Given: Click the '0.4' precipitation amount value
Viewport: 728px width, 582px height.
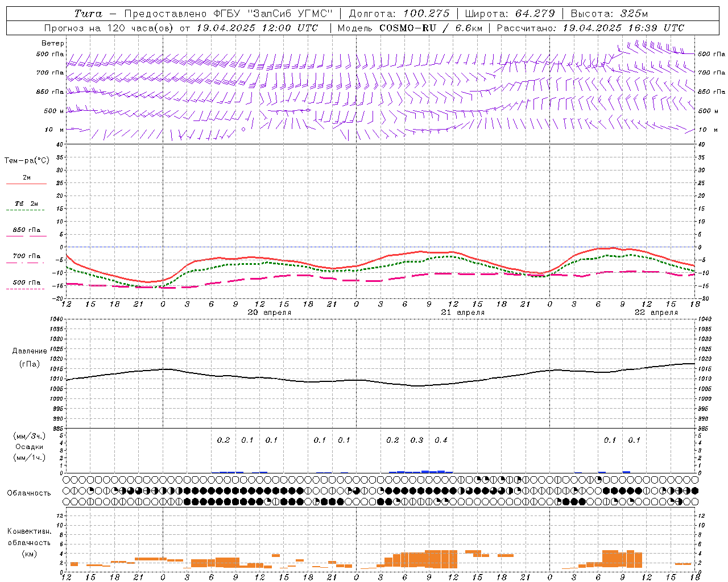Looking at the screenshot, I should point(441,440).
